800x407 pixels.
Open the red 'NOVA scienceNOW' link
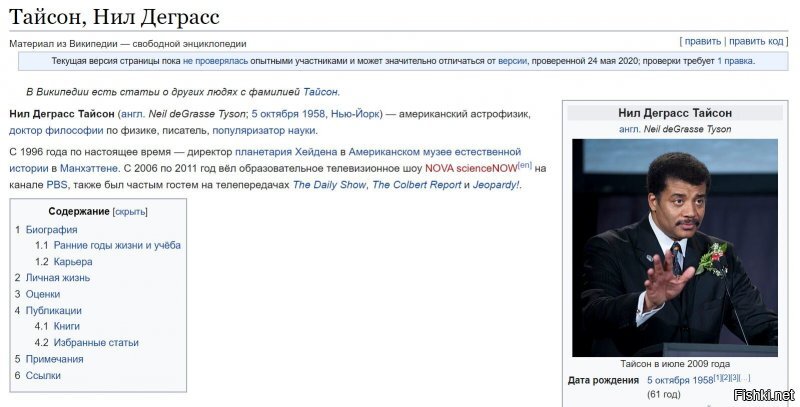coord(471,168)
